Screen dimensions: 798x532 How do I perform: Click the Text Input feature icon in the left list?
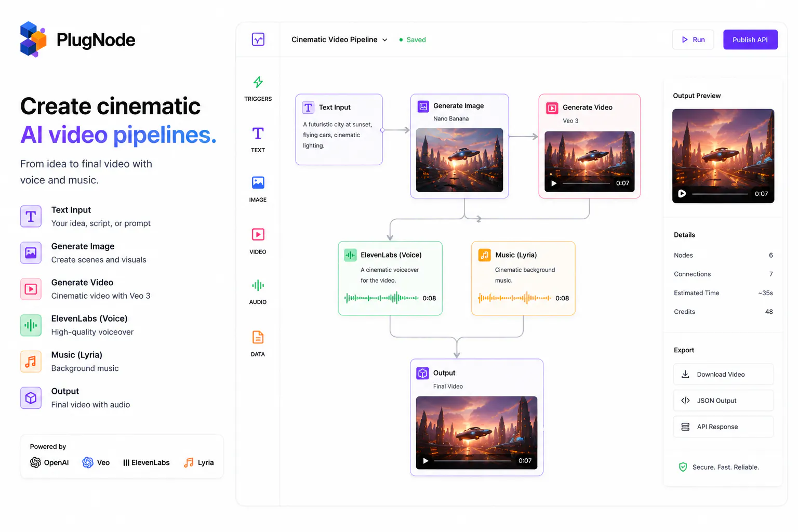coord(31,217)
